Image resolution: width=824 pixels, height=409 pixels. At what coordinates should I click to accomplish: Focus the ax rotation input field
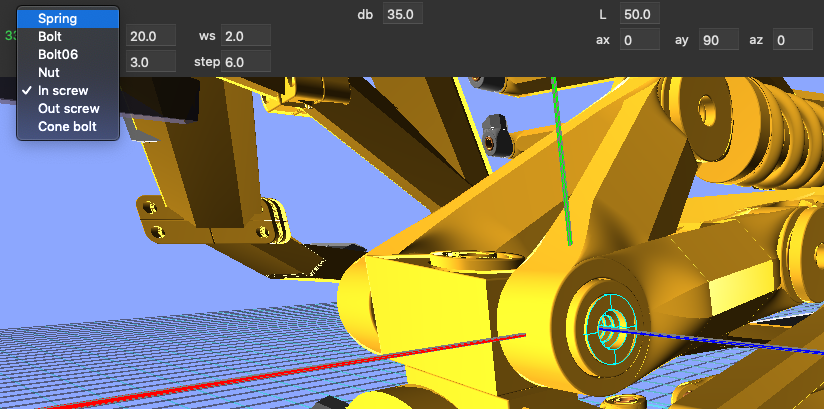tap(638, 40)
